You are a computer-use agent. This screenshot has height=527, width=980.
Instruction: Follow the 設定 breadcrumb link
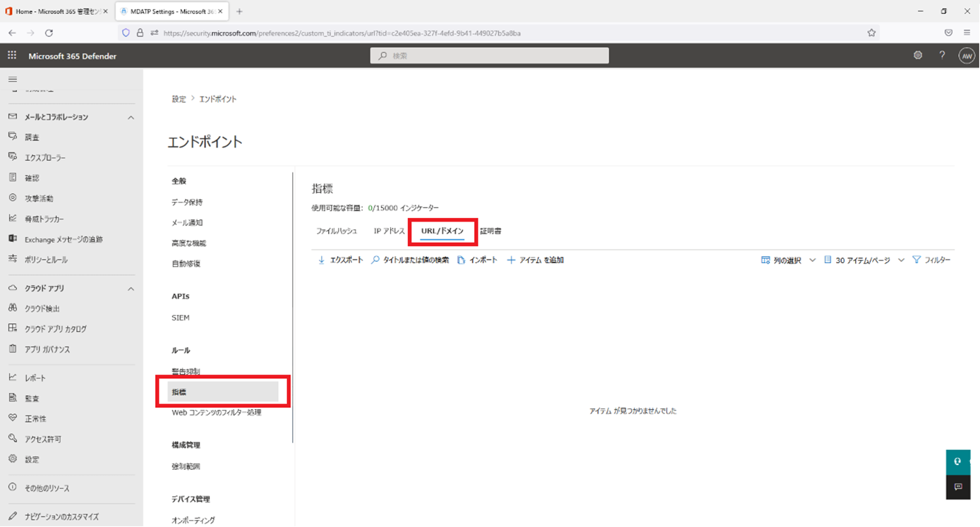(179, 99)
